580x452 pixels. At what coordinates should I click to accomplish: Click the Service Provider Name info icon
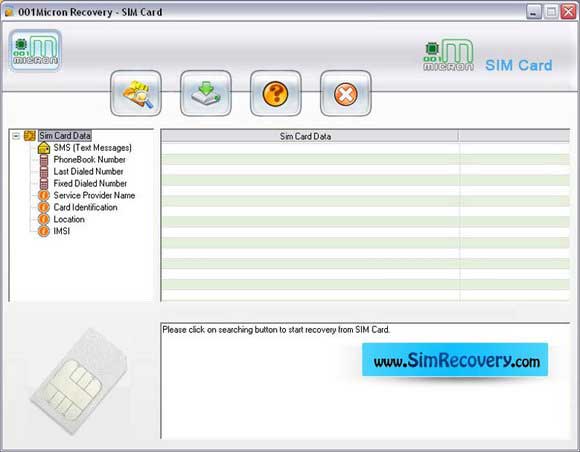pos(44,195)
